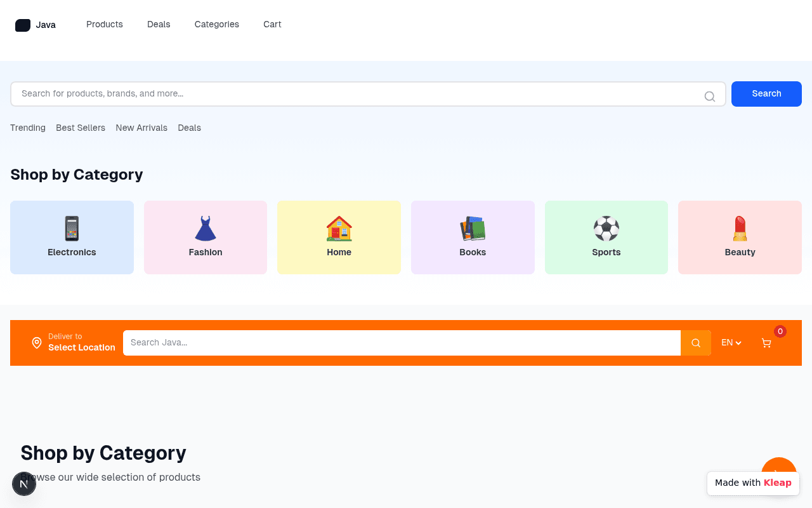
Task: Select the Trending quick link
Action: [28, 128]
